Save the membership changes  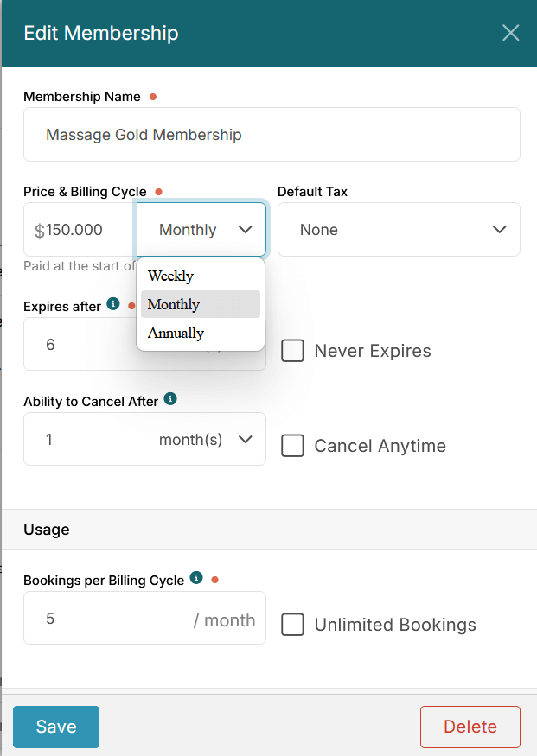pyautogui.click(x=56, y=727)
